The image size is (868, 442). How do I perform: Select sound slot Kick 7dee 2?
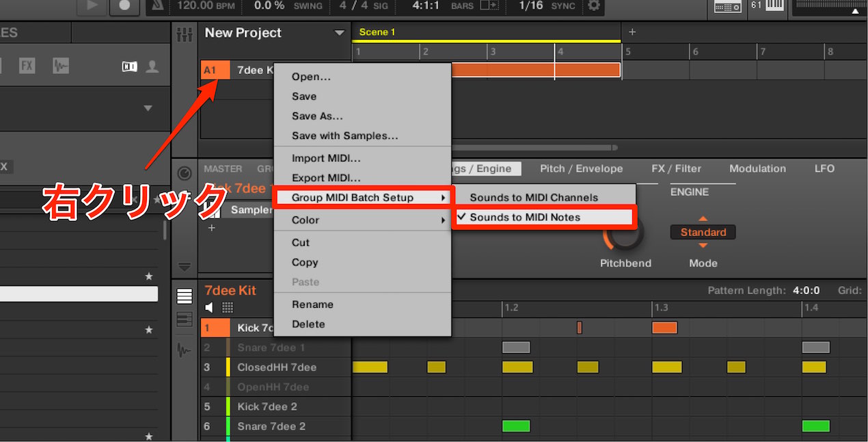pyautogui.click(x=275, y=406)
